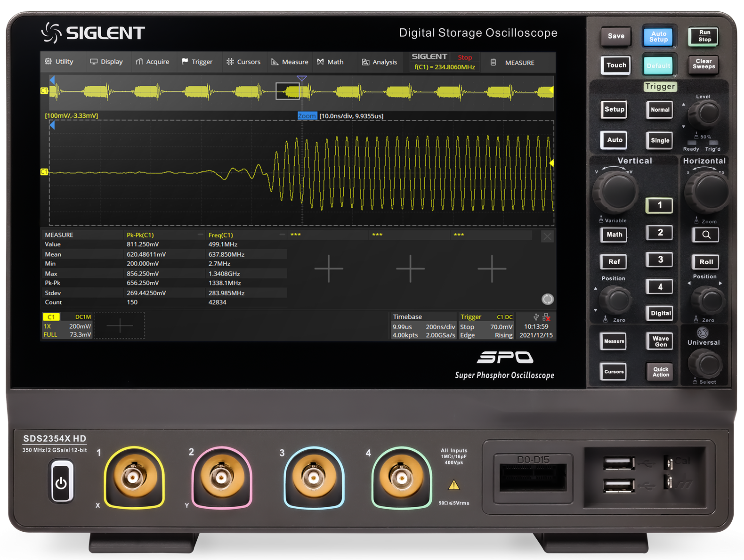
Task: Click the date and time display
Action: [536, 331]
